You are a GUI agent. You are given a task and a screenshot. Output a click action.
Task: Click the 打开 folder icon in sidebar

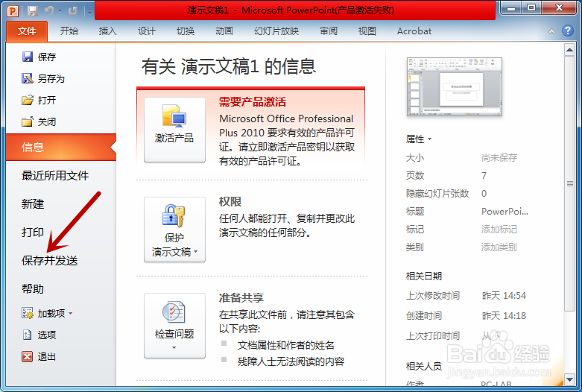click(x=28, y=100)
